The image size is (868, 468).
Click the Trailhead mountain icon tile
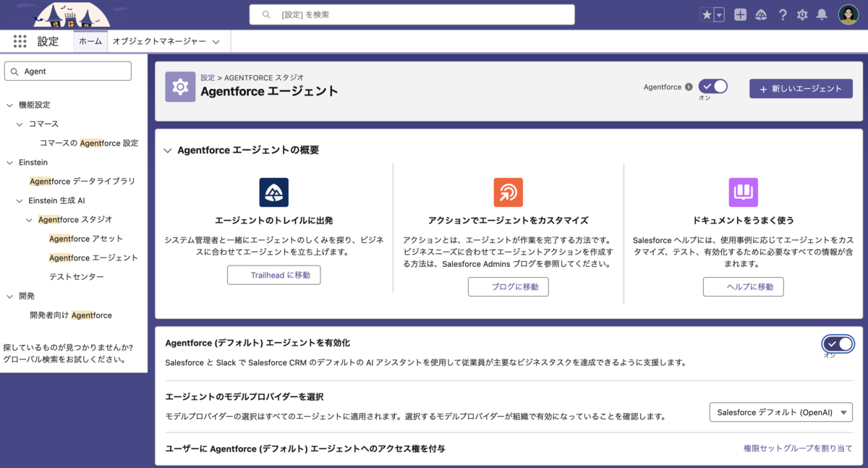click(x=274, y=192)
